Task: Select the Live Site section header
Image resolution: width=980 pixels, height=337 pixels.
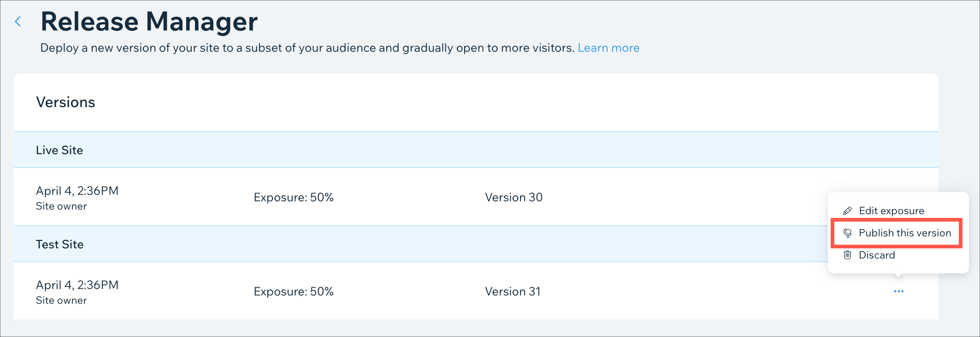Action: tap(476, 150)
